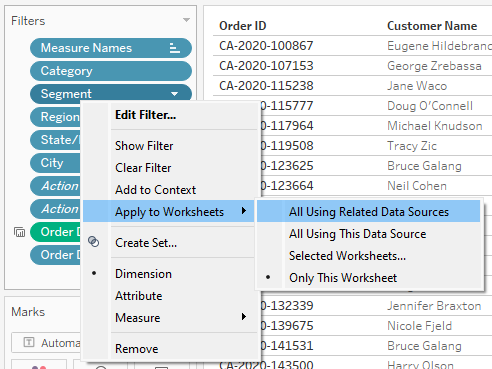Select All Using Related Data Sources
The image size is (492, 369).
pos(369,212)
